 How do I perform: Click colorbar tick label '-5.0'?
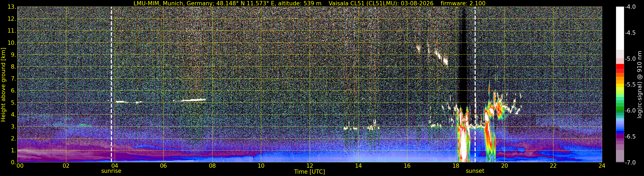click(630, 59)
